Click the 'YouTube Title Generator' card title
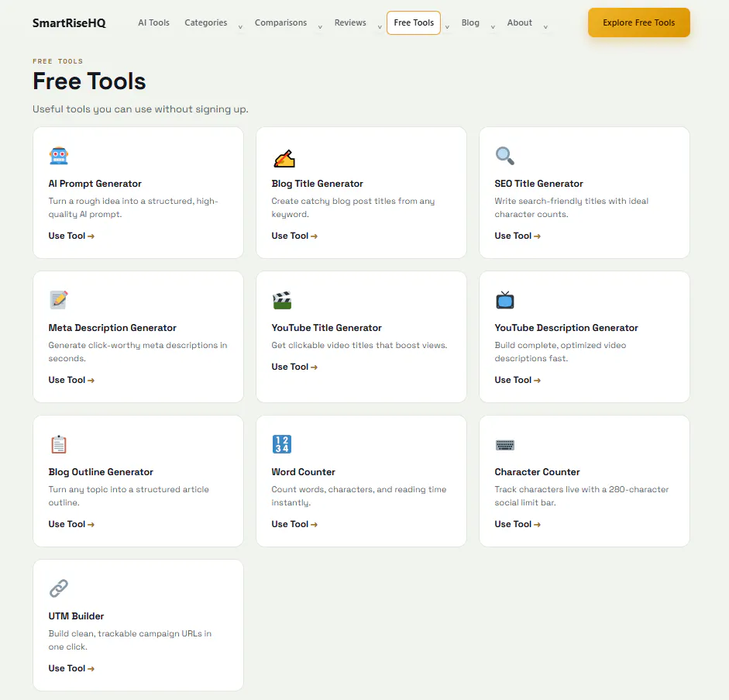The height and width of the screenshot is (700, 729). (326, 328)
